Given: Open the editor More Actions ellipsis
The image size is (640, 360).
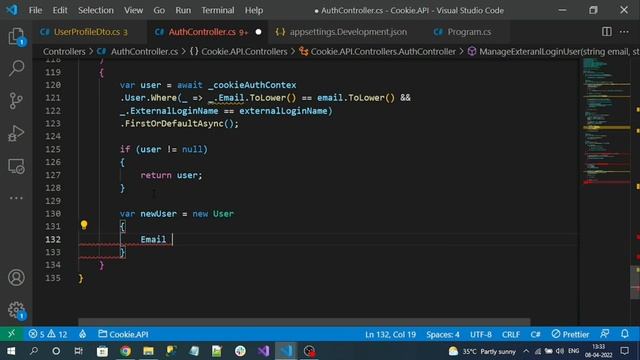Looking at the screenshot, I should [x=624, y=32].
